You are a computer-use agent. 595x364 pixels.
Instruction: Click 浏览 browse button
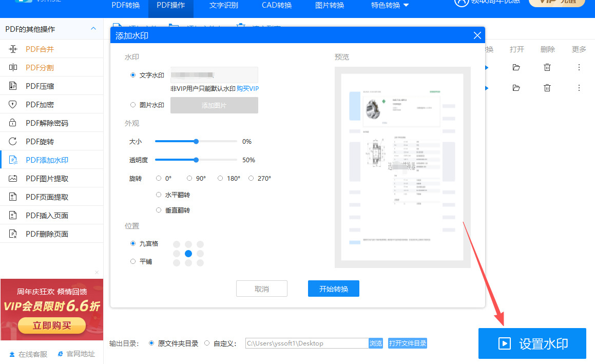pyautogui.click(x=376, y=343)
